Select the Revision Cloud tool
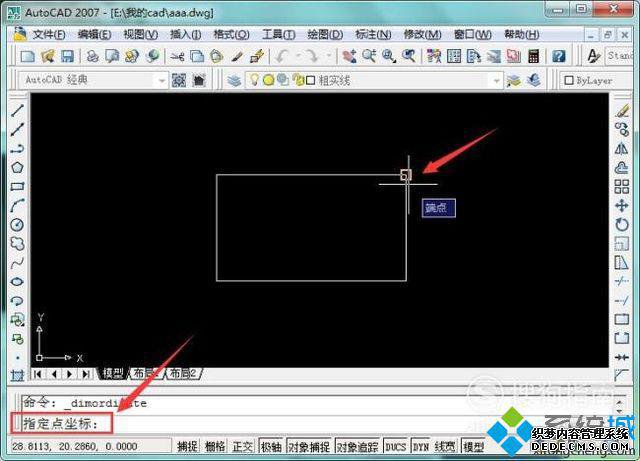The image size is (640, 461). point(17,244)
